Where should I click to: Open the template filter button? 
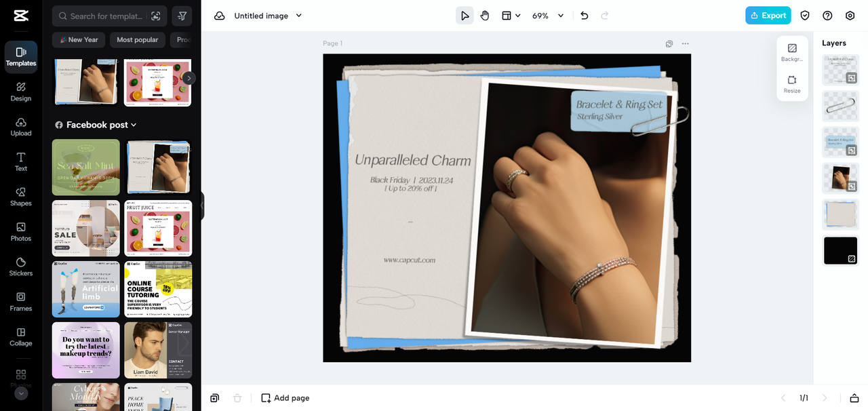[x=182, y=16]
